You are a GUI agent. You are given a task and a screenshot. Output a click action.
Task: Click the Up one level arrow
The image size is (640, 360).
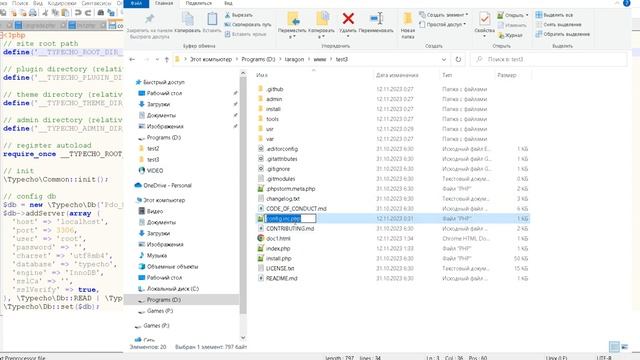[x=167, y=60]
